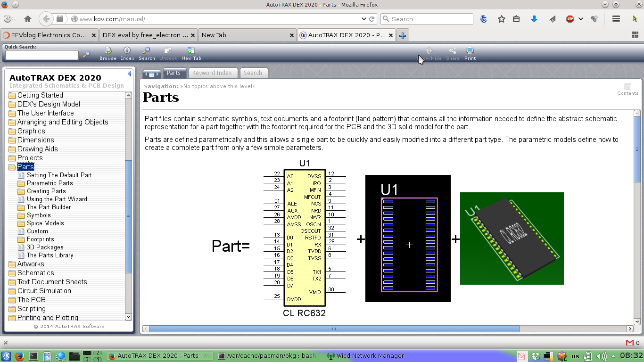Screen dimensions: 644x362
Task: Open new browser tab with plus icon
Action: pyautogui.click(x=403, y=35)
